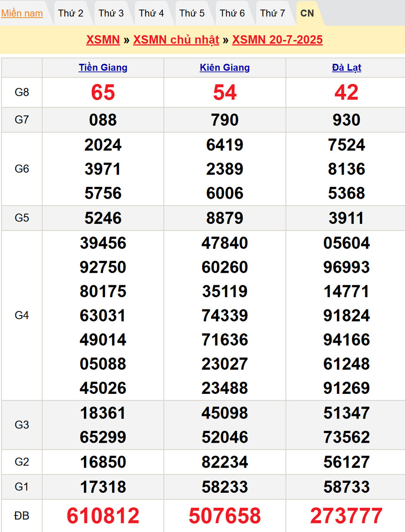Go to the Thứ 4 tab
The width and height of the screenshot is (405, 532).
coord(151,13)
